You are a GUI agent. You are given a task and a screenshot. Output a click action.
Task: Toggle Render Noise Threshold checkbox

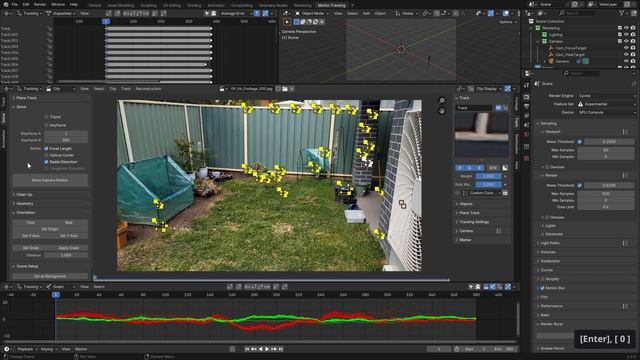tap(580, 185)
